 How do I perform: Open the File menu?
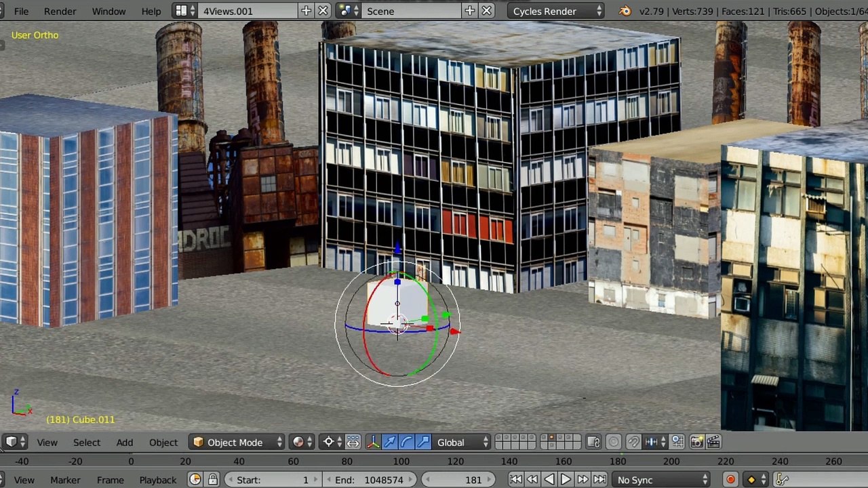[21, 11]
